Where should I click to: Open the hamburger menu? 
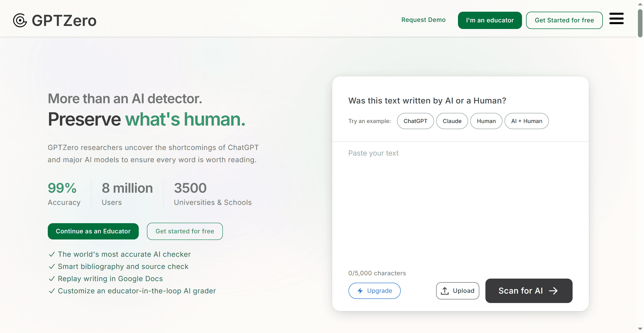click(616, 19)
